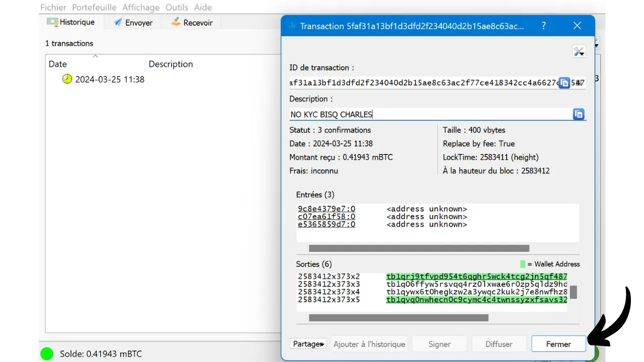
Task: Click the Sorties list vertical scrollbar
Action: pyautogui.click(x=573, y=292)
